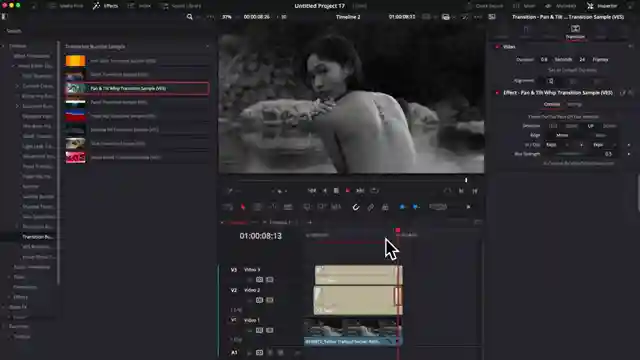
Task: Click the red playhead marker on ruler
Action: tap(398, 231)
